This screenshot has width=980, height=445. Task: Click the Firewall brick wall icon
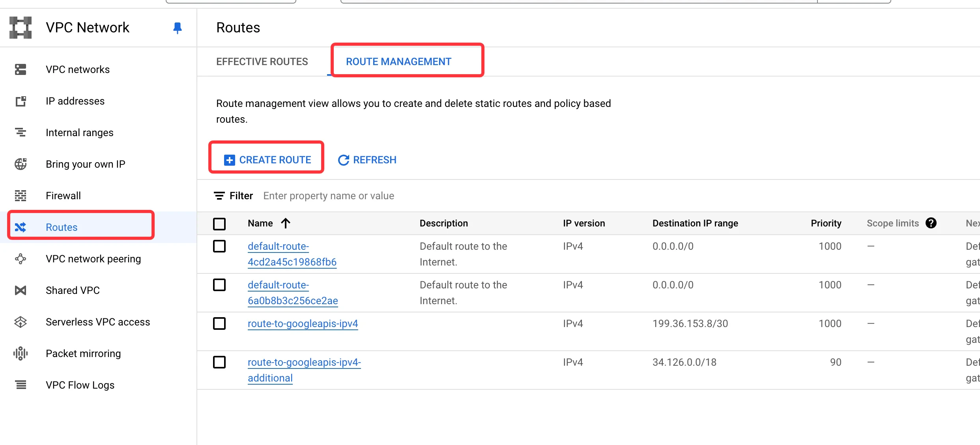(x=21, y=196)
